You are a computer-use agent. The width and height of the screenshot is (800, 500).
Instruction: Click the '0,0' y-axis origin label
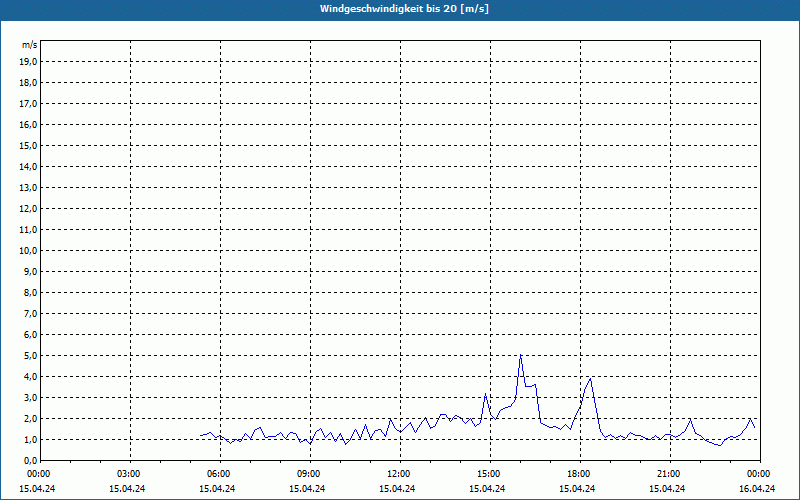click(x=30, y=460)
